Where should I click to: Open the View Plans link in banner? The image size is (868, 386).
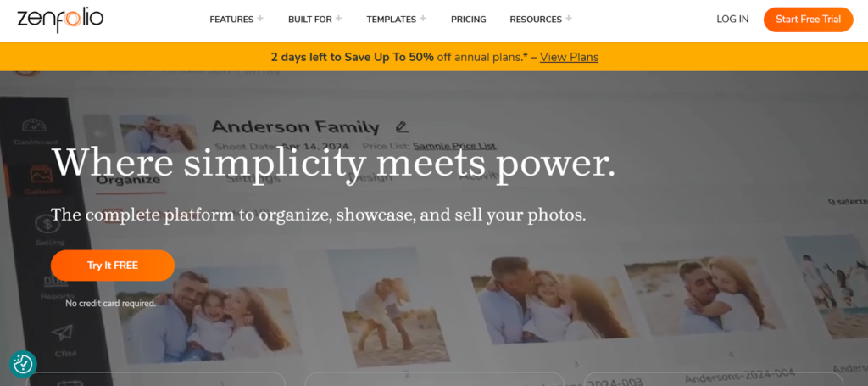point(569,57)
